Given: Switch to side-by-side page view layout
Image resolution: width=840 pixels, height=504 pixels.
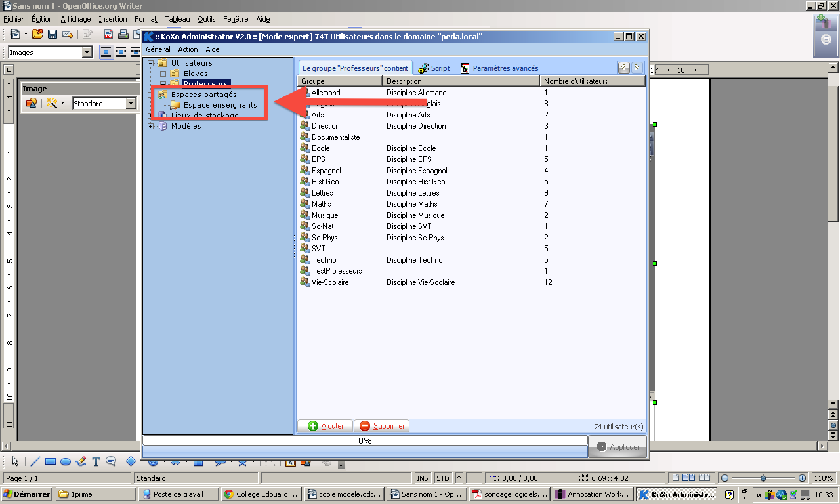Looking at the screenshot, I should click(x=689, y=478).
